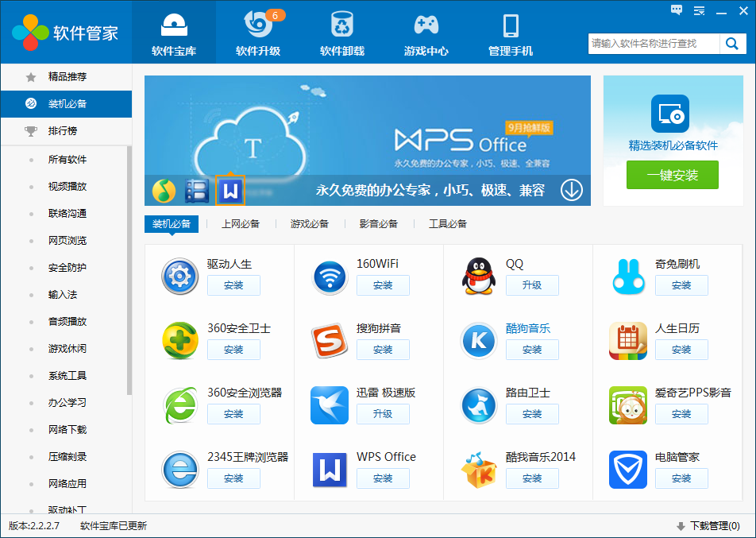Switch to the 游戏必备 tab

pyautogui.click(x=309, y=224)
